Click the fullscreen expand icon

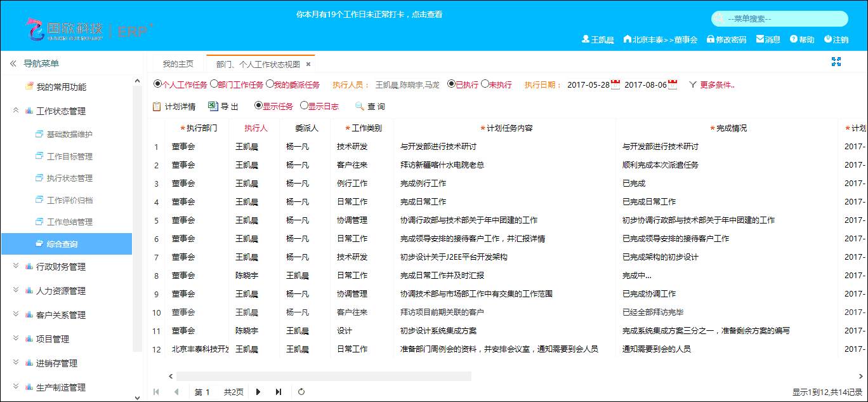point(836,62)
